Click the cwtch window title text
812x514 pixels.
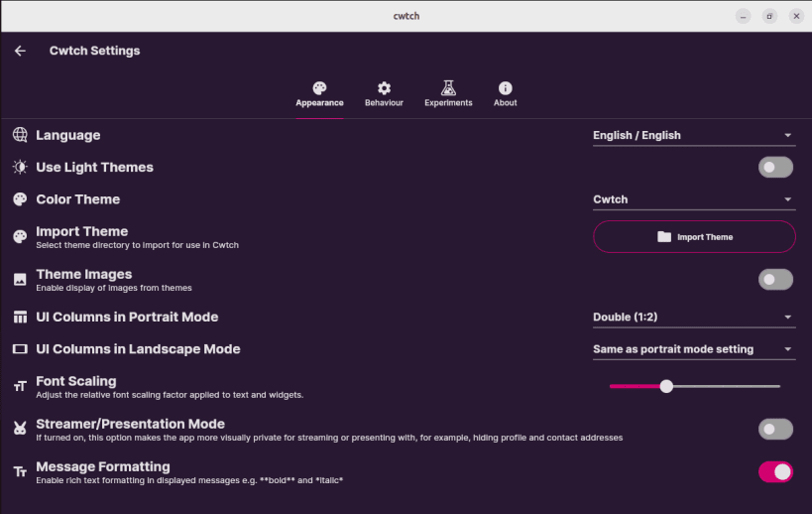(x=406, y=16)
